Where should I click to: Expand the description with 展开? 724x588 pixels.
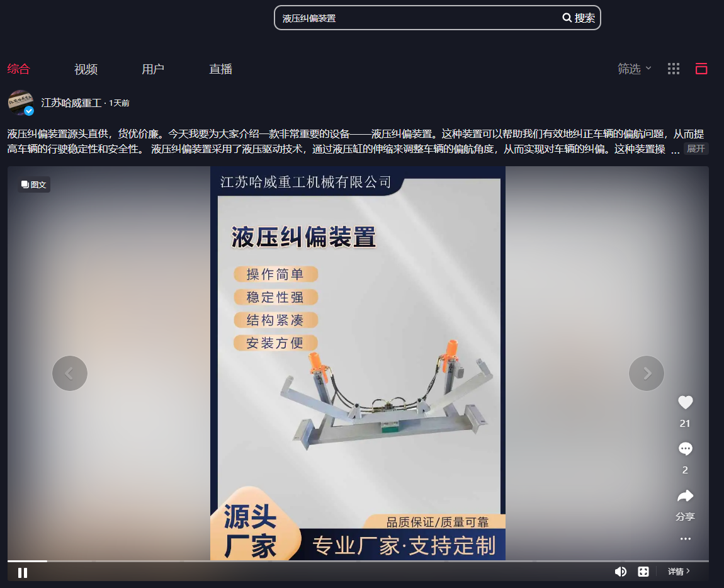click(x=696, y=149)
